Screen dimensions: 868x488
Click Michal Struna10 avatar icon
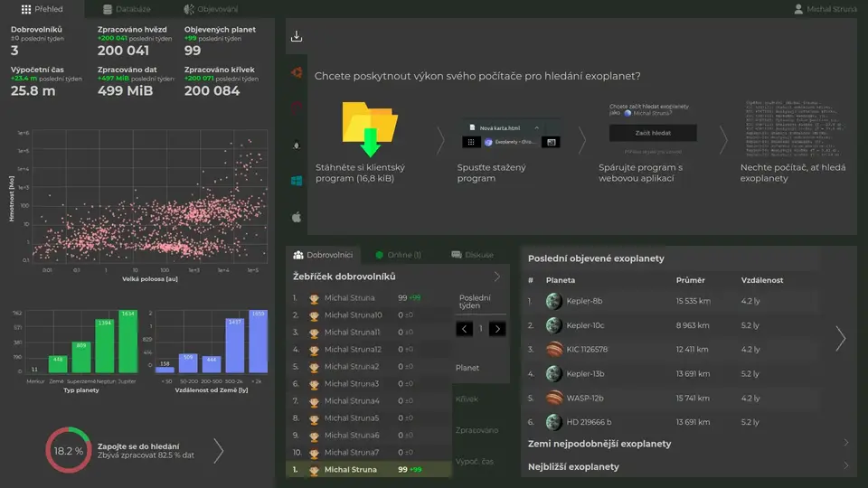click(314, 315)
